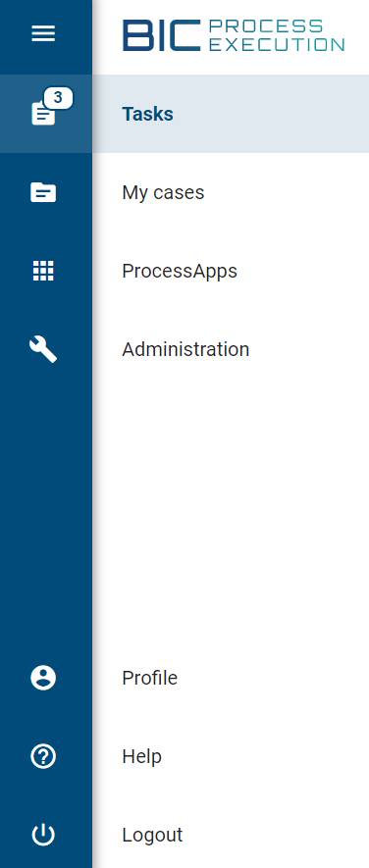The width and height of the screenshot is (369, 868).
Task: Click the Help text link
Action: coord(142,756)
